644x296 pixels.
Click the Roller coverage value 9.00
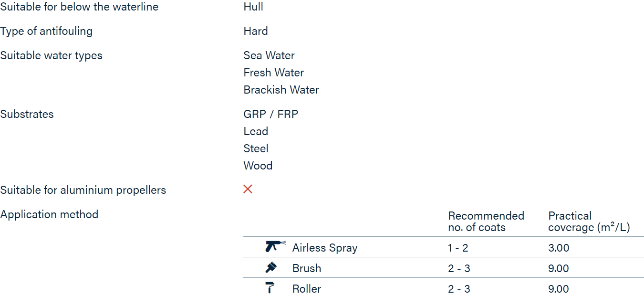pyautogui.click(x=559, y=289)
